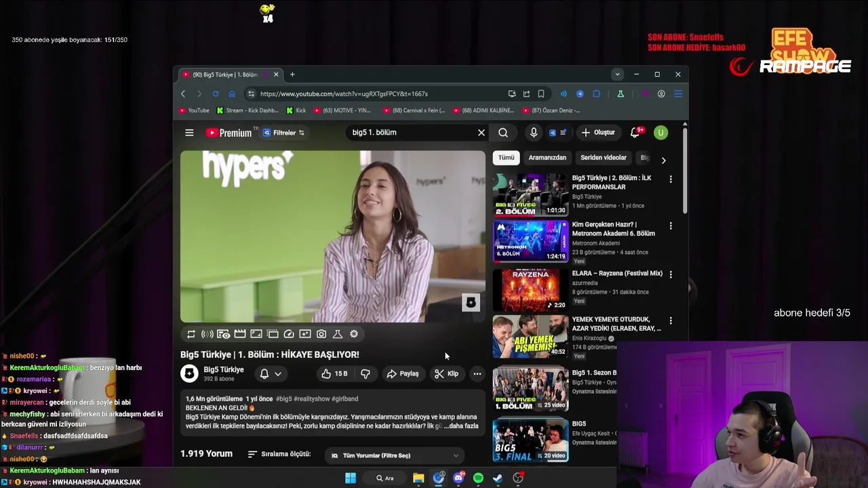Image resolution: width=868 pixels, height=488 pixels.
Task: Open the green U account avatar
Action: tap(660, 133)
